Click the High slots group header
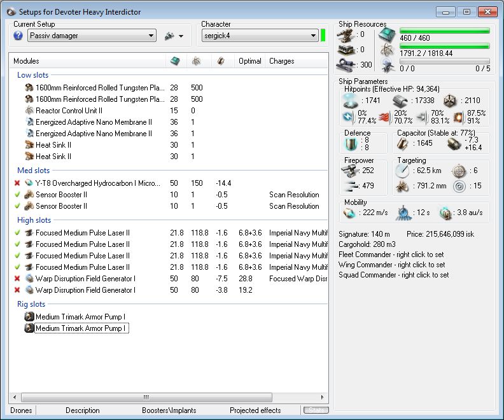 coord(34,220)
